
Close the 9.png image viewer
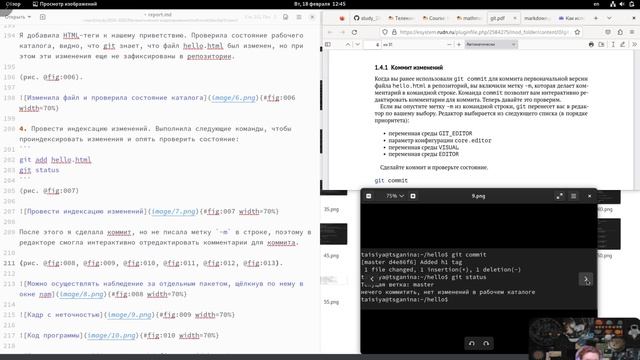click(589, 196)
